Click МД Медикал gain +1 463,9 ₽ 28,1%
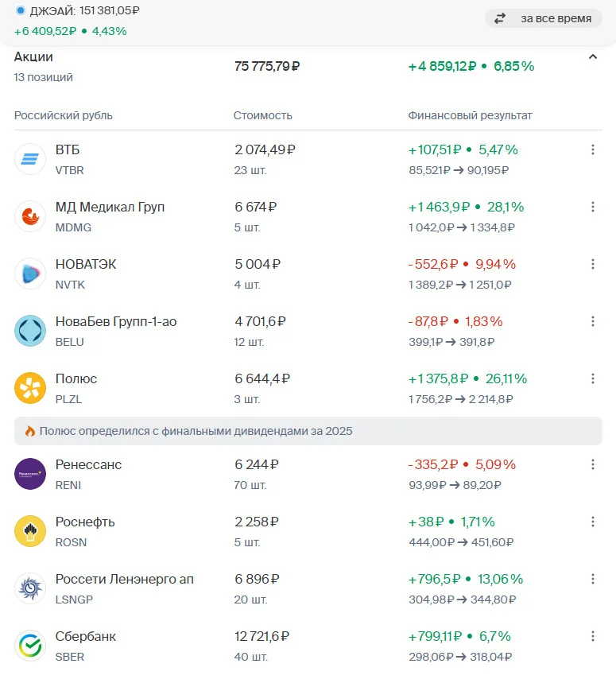This screenshot has width=616, height=683. [466, 207]
